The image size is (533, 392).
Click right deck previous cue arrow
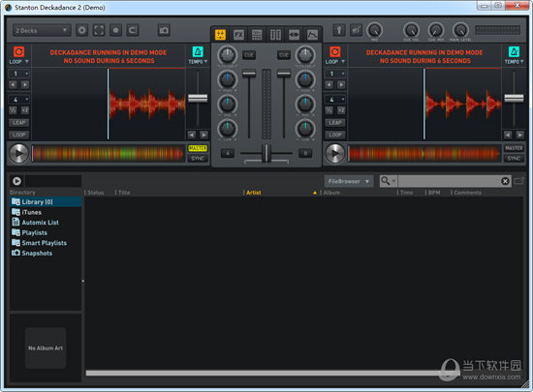point(329,85)
